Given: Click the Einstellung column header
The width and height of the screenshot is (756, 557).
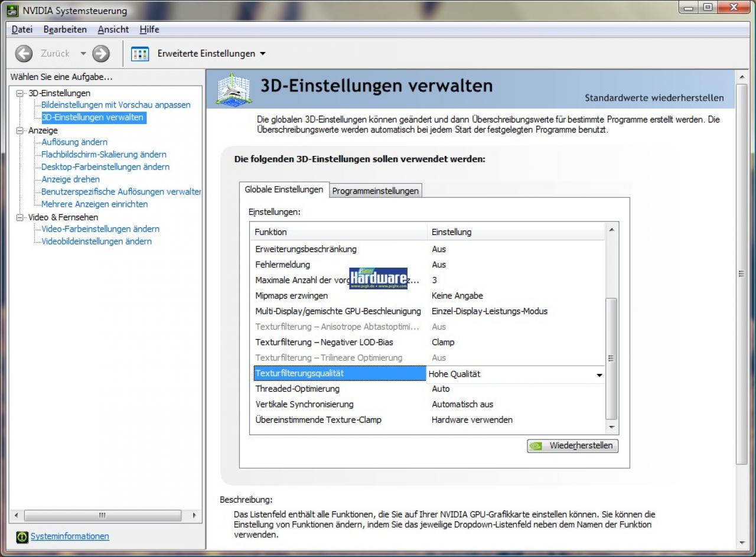Looking at the screenshot, I should tap(516, 232).
